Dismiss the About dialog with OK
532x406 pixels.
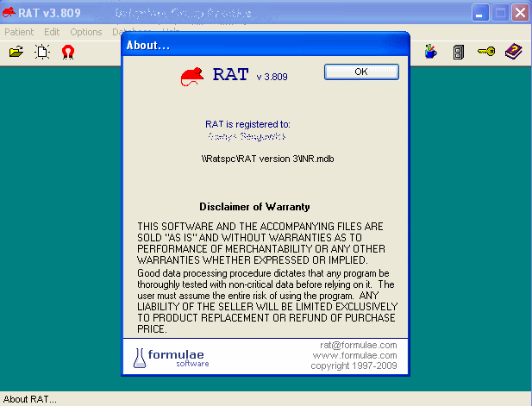361,72
